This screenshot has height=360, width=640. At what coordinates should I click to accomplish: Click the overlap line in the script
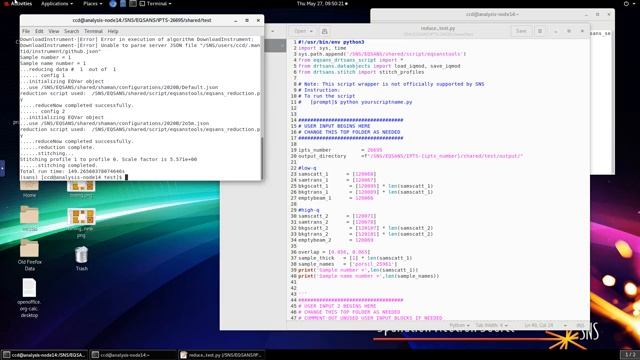[x=334, y=252]
